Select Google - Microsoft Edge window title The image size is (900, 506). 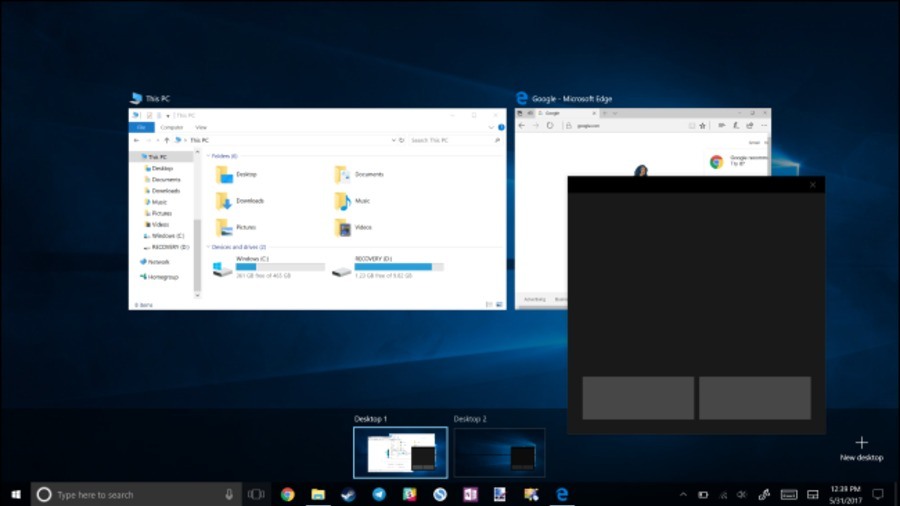point(572,99)
